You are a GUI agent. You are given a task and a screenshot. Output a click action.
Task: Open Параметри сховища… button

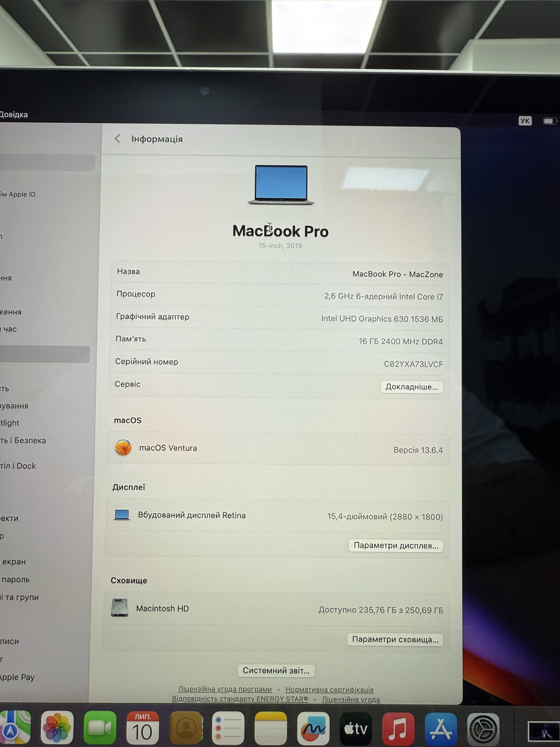[395, 639]
